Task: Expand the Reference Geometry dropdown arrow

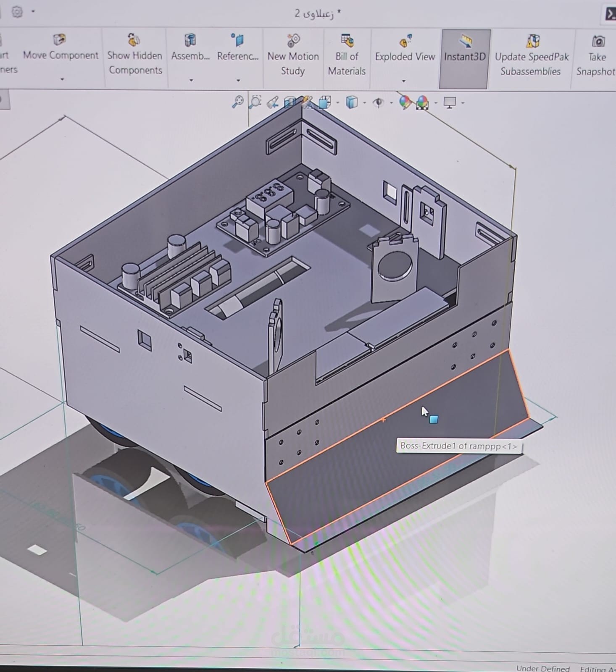Action: coord(238,80)
